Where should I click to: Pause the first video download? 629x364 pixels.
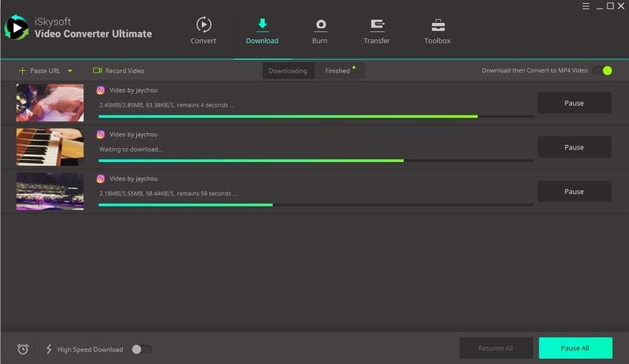(574, 104)
